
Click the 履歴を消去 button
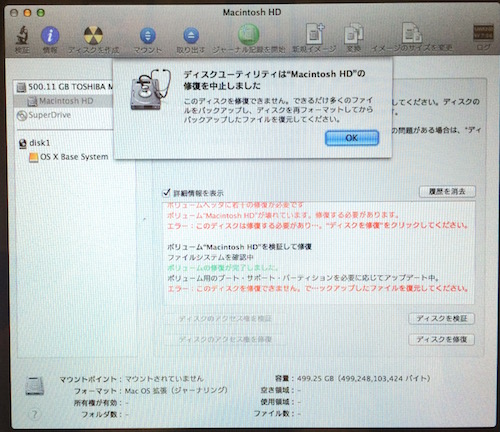[x=447, y=192]
